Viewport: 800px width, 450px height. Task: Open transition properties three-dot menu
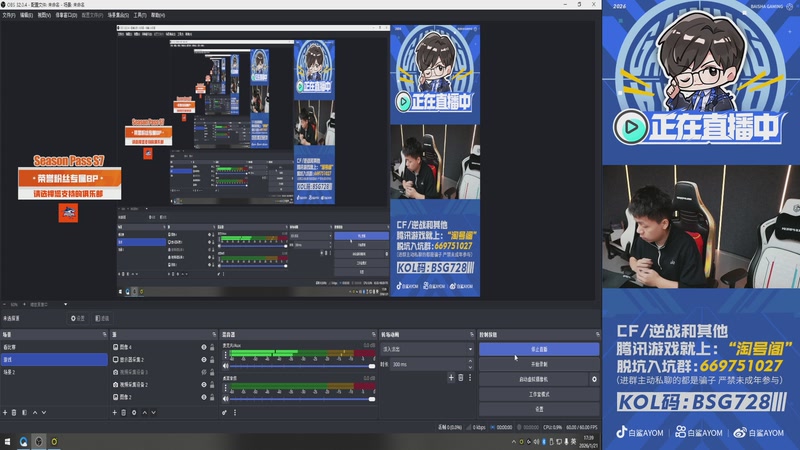[x=470, y=378]
